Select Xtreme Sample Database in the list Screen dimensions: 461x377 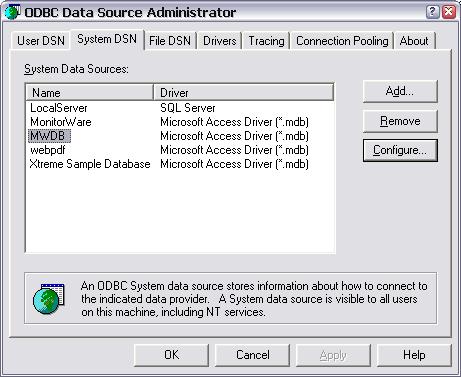(90, 164)
